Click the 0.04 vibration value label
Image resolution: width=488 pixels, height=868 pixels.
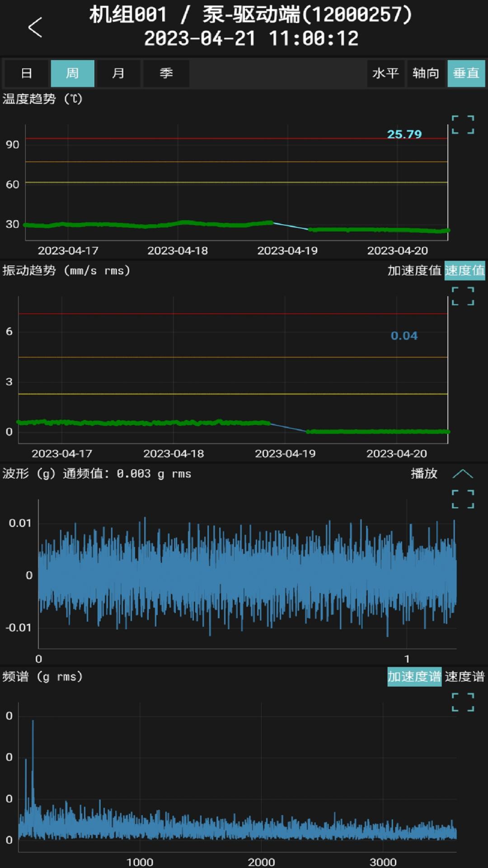404,336
